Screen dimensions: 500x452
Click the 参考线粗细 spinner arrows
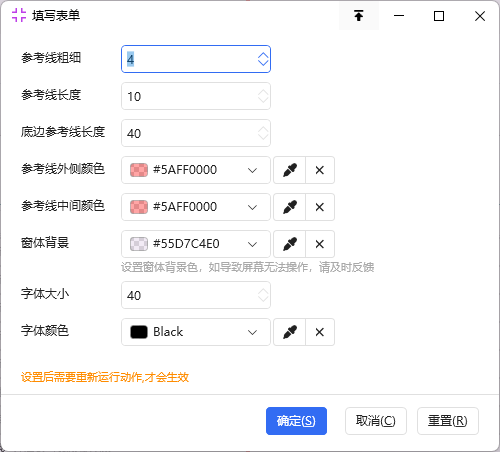tap(263, 59)
